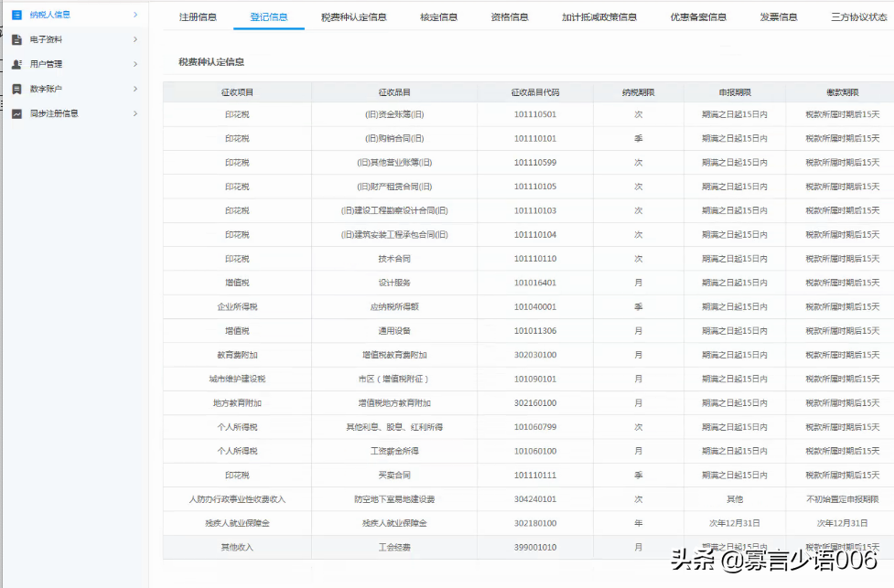This screenshot has height=588, width=894.
Task: Switch to the 加计抵减政策信息 tab
Action: 599,17
